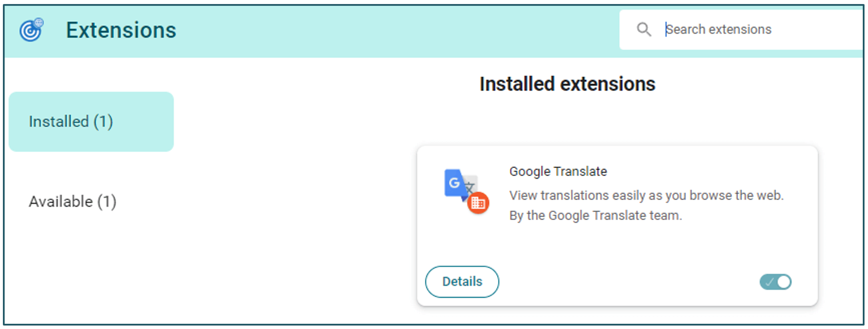Open Google Translate Details
This screenshot has height=329, width=868.
point(462,282)
